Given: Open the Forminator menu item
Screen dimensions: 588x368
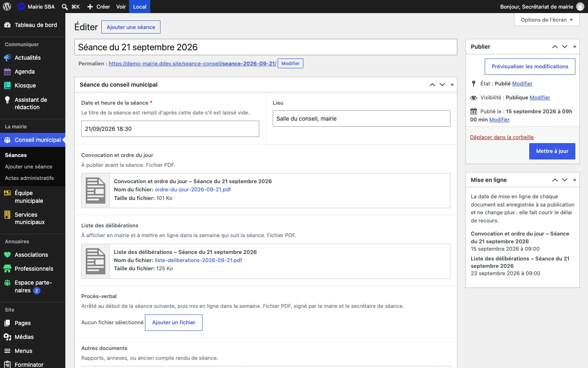Looking at the screenshot, I should tap(33, 364).
